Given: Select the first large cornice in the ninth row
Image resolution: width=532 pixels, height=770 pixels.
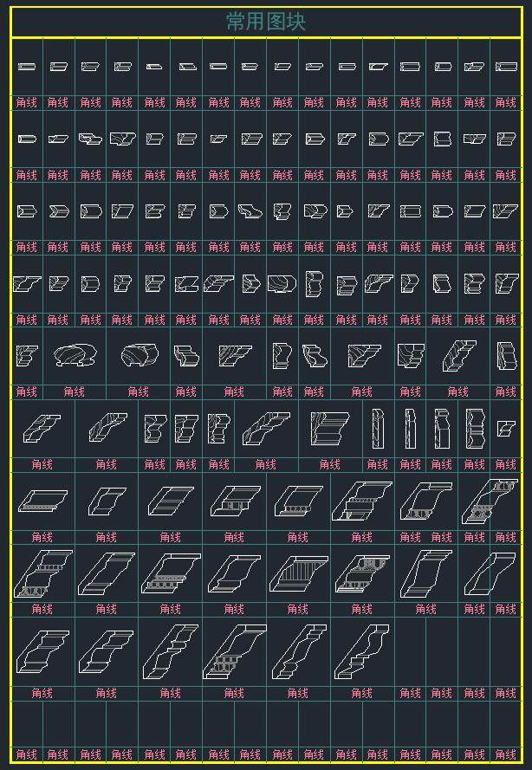Looking at the screenshot, I should [42, 650].
